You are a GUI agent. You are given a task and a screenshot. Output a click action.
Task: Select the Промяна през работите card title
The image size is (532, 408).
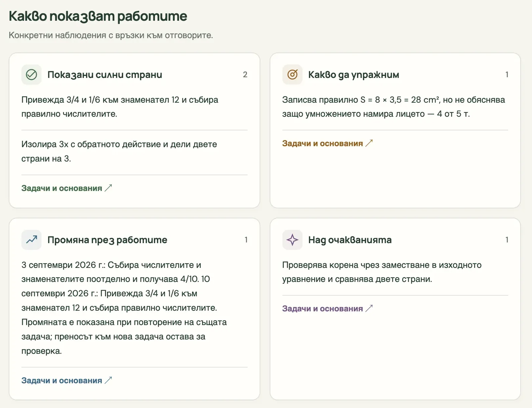[107, 240]
